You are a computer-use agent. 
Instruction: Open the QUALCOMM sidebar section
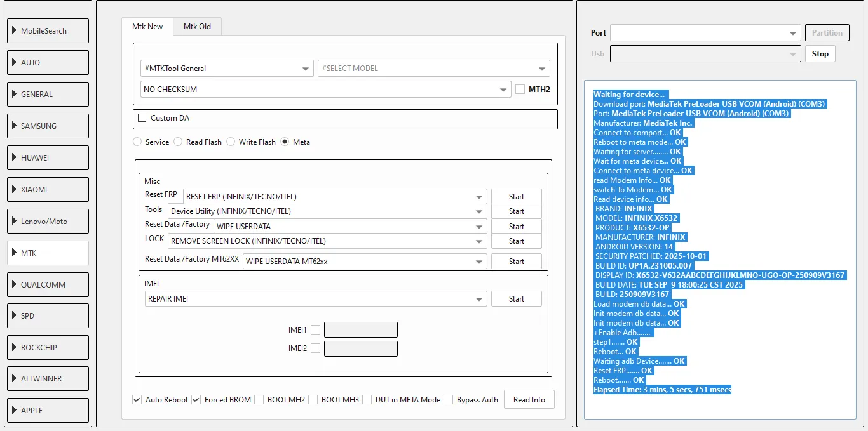[48, 284]
